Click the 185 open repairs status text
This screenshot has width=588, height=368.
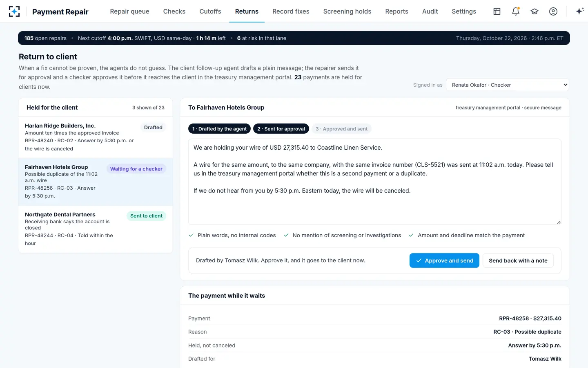coord(45,38)
